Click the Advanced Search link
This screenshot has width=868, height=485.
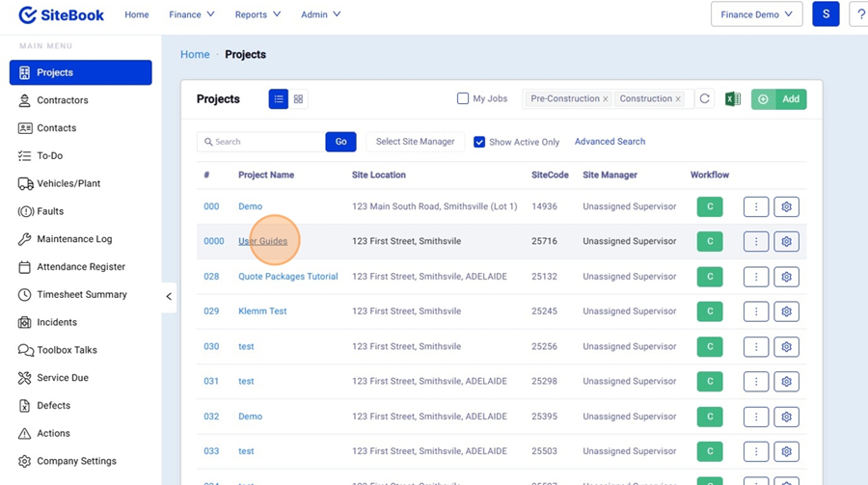coord(610,142)
